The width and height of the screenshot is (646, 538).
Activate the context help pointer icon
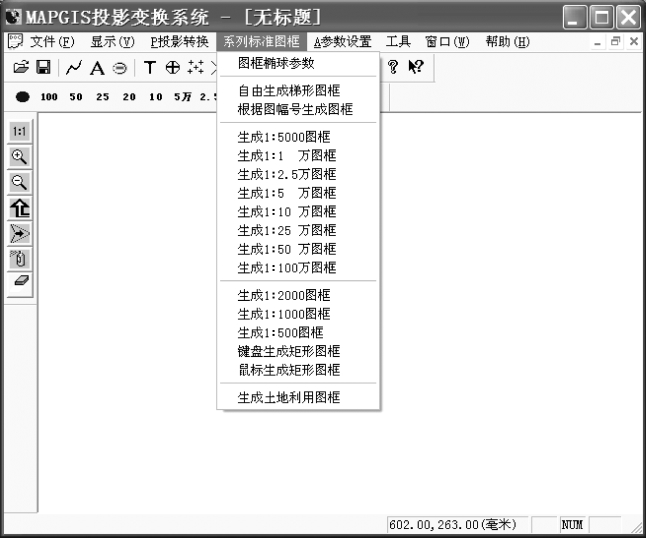pos(416,67)
